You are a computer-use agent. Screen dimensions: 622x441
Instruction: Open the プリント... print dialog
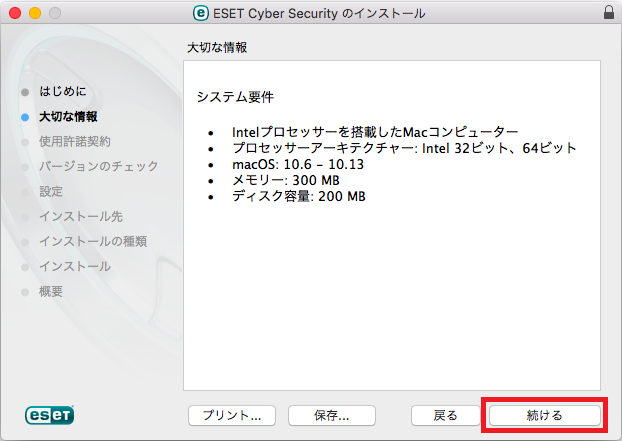(x=232, y=415)
